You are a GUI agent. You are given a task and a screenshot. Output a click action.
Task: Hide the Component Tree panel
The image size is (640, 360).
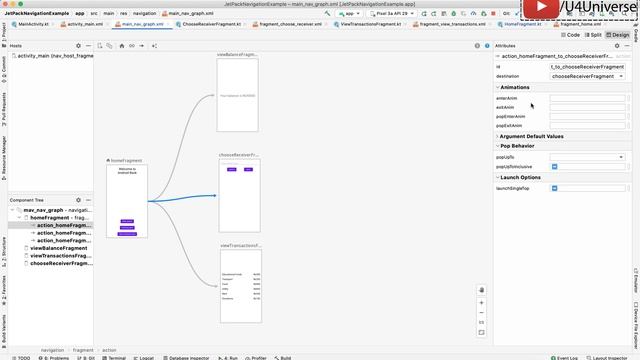click(x=88, y=200)
